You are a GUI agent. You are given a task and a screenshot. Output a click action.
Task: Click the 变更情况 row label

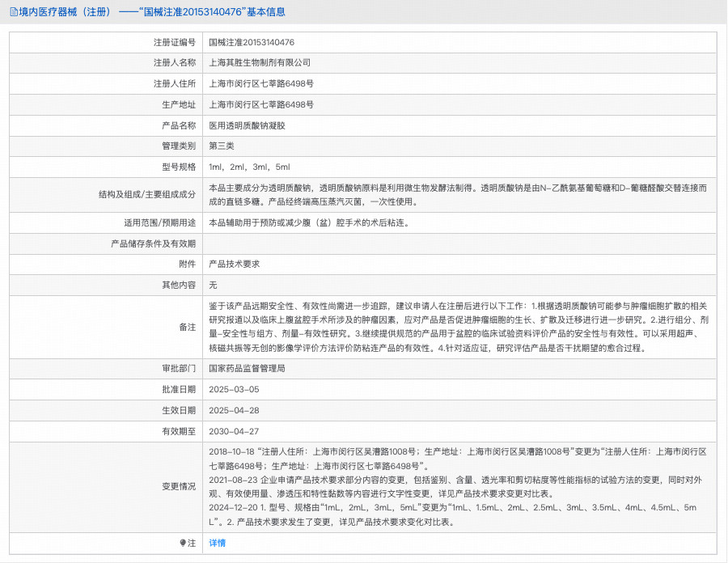(178, 487)
